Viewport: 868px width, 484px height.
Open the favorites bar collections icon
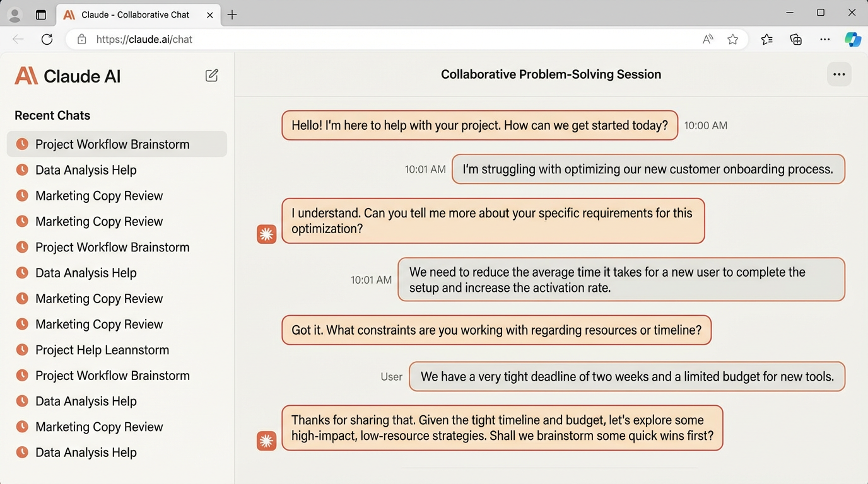(766, 39)
